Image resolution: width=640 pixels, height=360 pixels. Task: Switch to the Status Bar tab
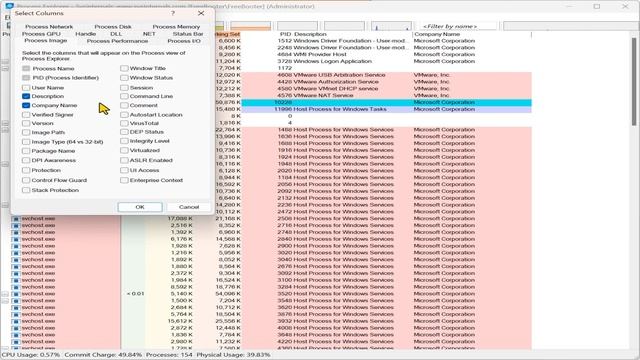pos(188,34)
